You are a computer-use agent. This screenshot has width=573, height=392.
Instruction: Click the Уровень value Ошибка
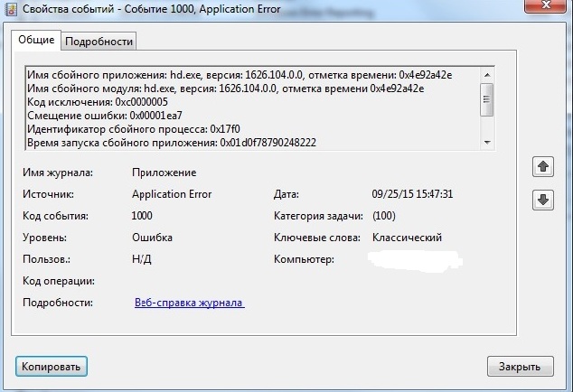152,238
